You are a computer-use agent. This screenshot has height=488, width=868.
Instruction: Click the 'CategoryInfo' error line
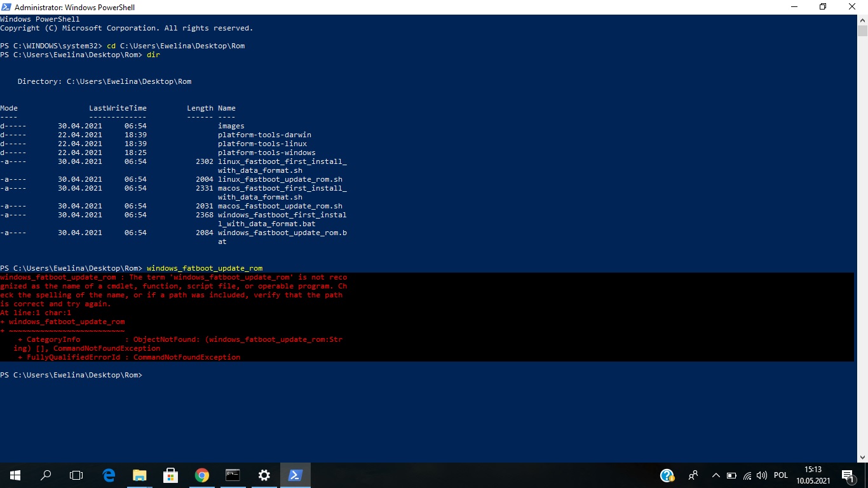[180, 339]
